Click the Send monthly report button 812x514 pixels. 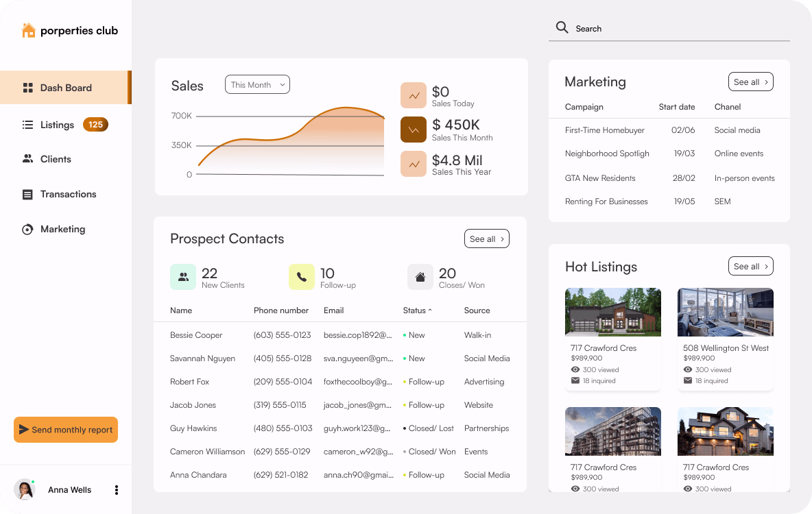(x=65, y=429)
